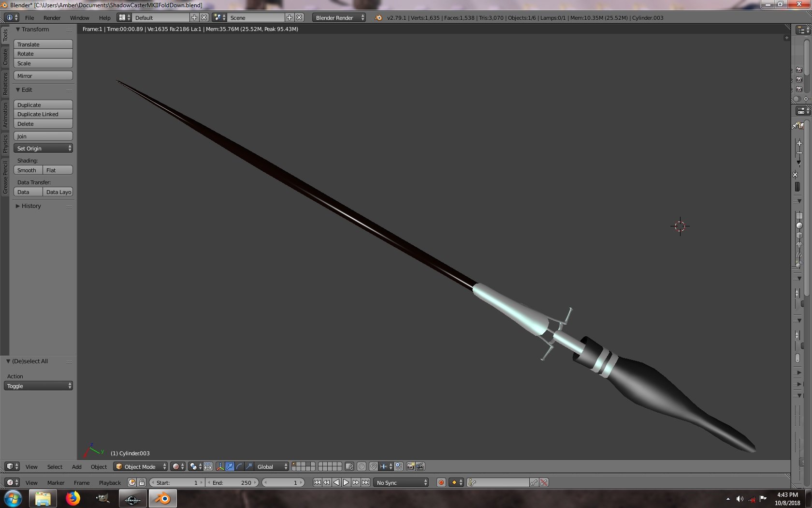The width and height of the screenshot is (812, 508).
Task: Play the animation forward
Action: (346, 482)
